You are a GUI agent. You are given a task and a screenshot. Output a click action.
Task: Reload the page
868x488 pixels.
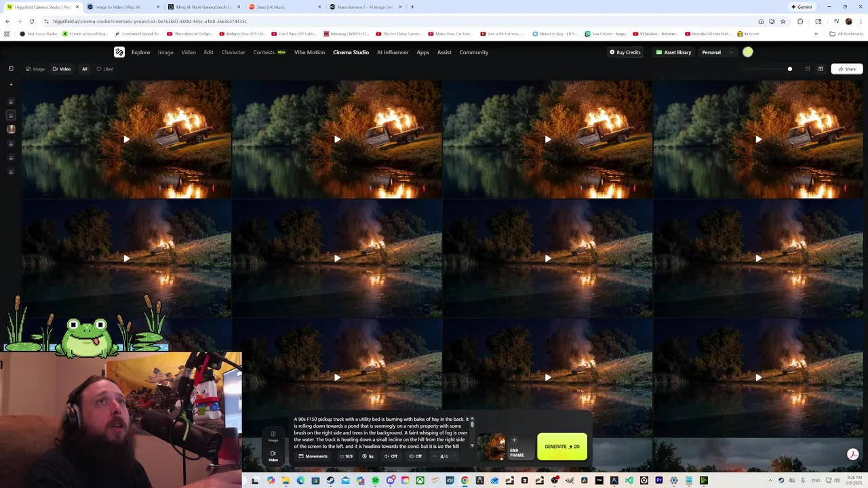pyautogui.click(x=31, y=21)
